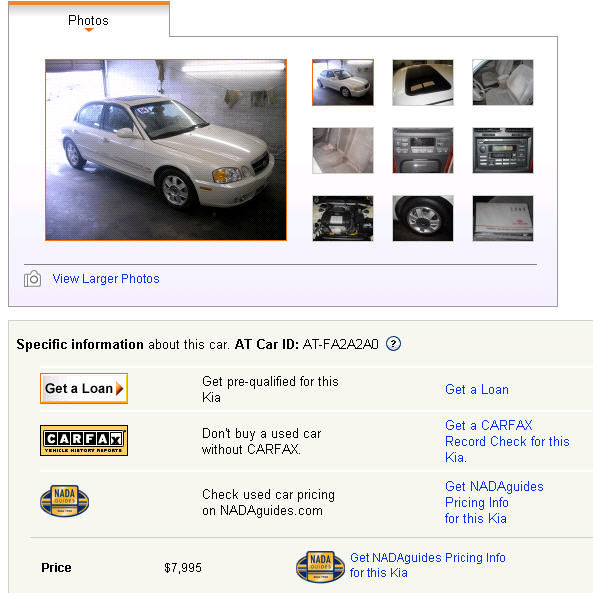The width and height of the screenshot is (593, 593).
Task: Select the owner's manual photo thumbnail
Action: (x=503, y=218)
